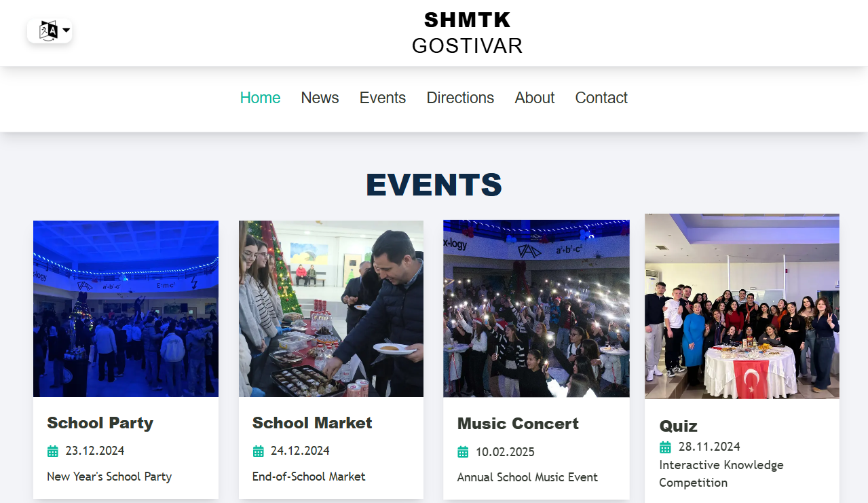View the Quiz group photo
The width and height of the screenshot is (868, 503).
tap(742, 306)
